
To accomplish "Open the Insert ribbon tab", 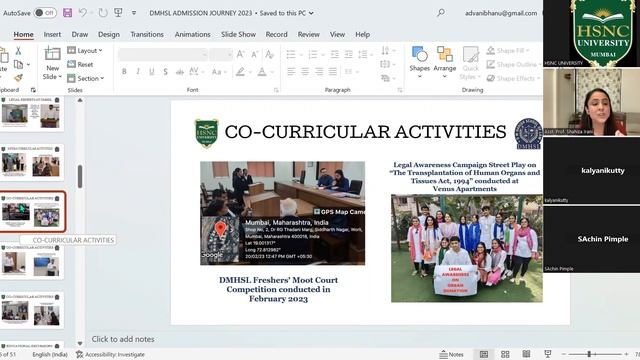I will [52, 35].
